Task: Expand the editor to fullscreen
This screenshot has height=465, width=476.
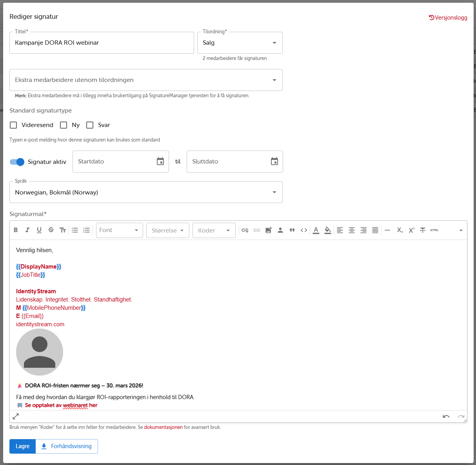Action: [16, 416]
